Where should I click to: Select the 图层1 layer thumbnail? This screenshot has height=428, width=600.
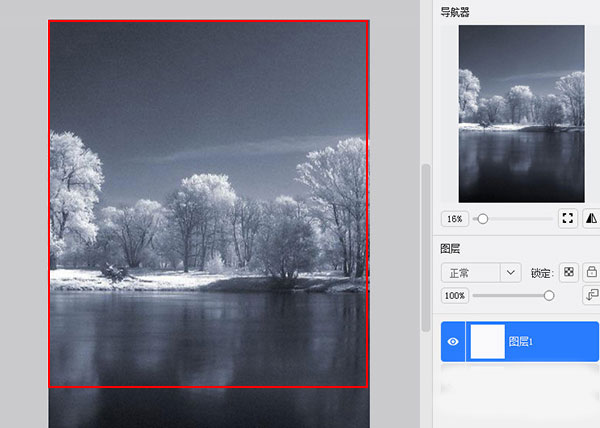click(x=488, y=342)
